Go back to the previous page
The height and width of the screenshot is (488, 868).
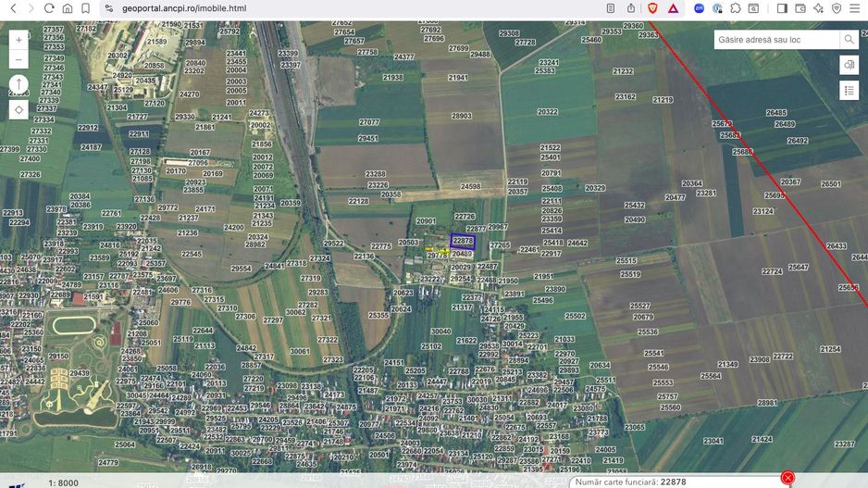click(13, 8)
